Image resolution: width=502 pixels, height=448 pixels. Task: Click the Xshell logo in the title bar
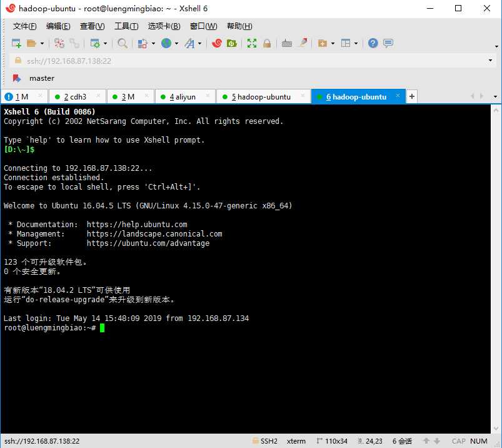pos(10,8)
